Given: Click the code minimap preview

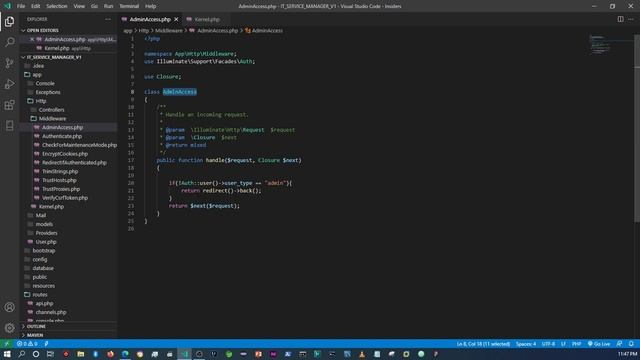Looking at the screenshot, I should tap(601, 45).
